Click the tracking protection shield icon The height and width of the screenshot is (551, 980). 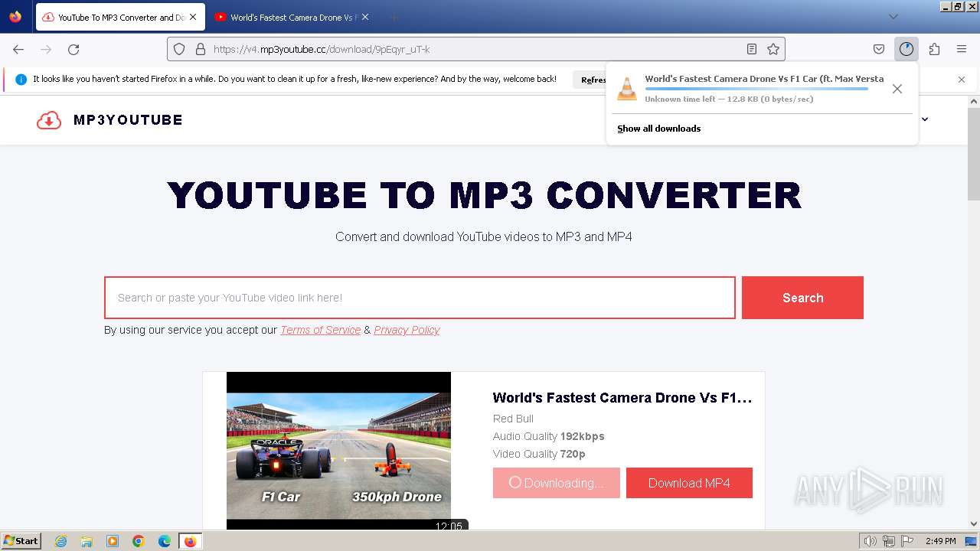179,49
